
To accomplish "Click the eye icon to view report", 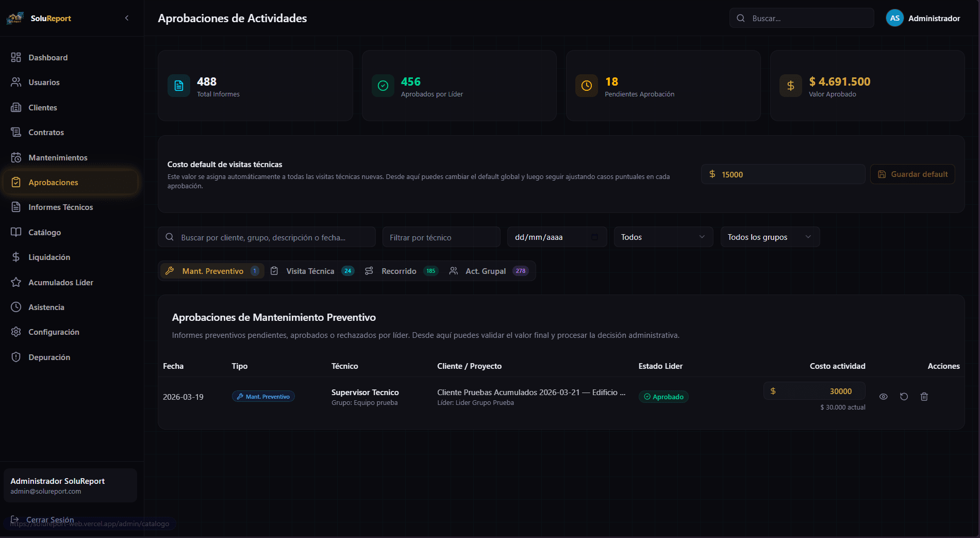I will 883,397.
